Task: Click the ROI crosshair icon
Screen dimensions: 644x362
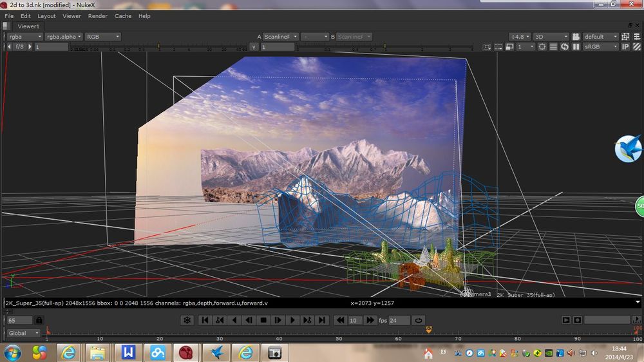Action: 542,47
